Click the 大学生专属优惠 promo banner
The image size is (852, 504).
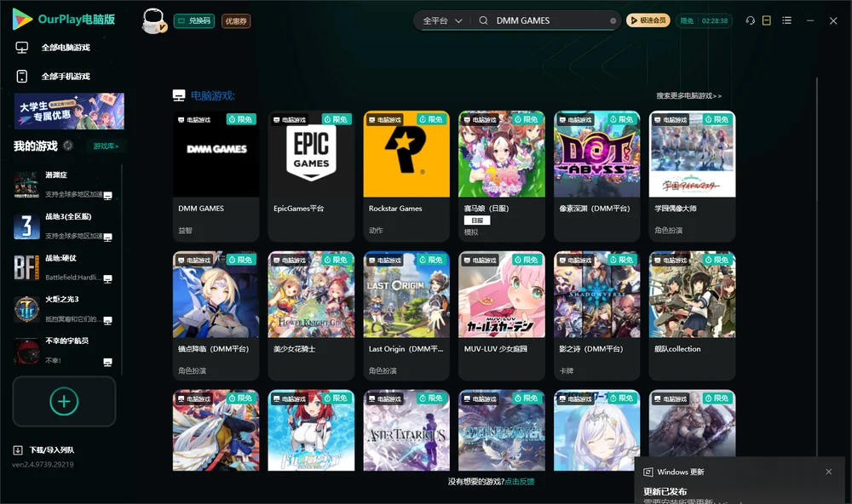[x=69, y=112]
